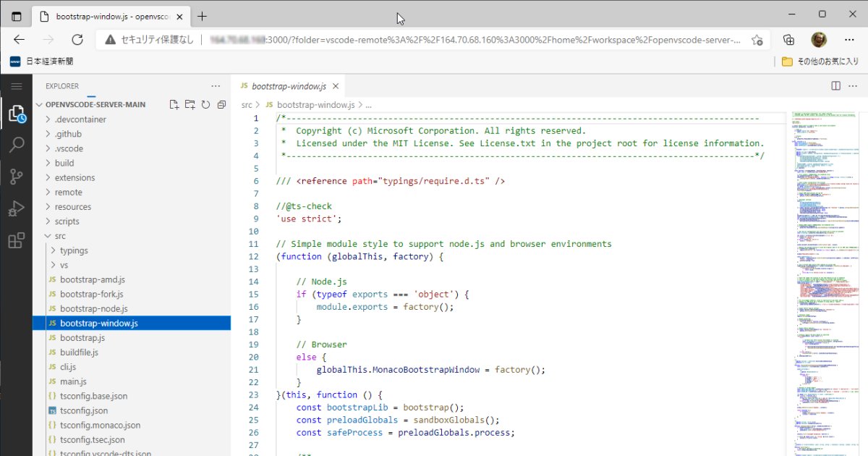Split the editor using the split icon
Screen dimensions: 868x456
click(835, 85)
